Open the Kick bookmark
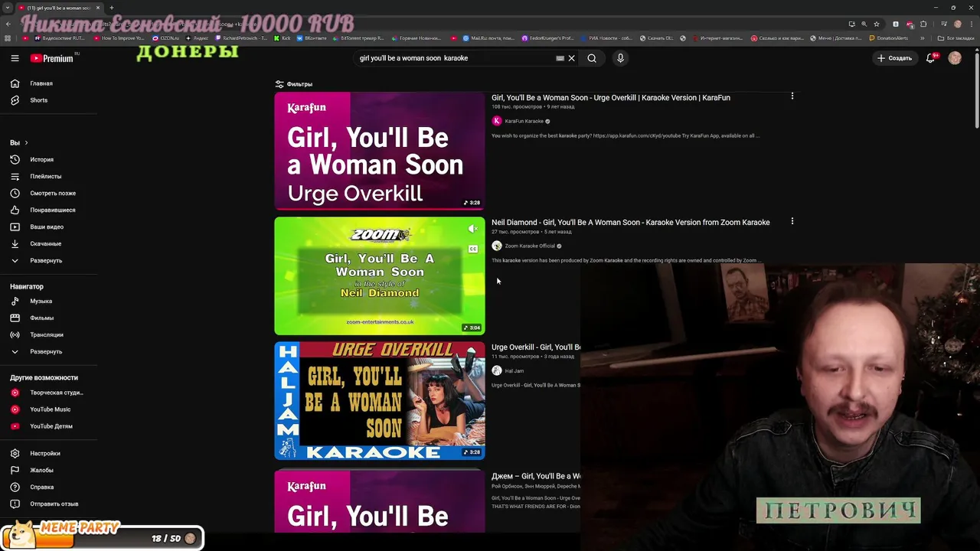 [283, 37]
